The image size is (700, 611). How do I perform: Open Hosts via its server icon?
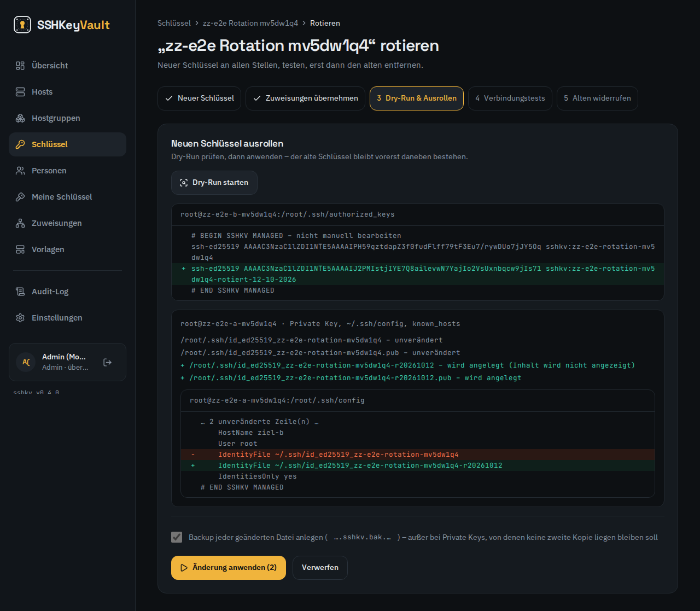(20, 92)
